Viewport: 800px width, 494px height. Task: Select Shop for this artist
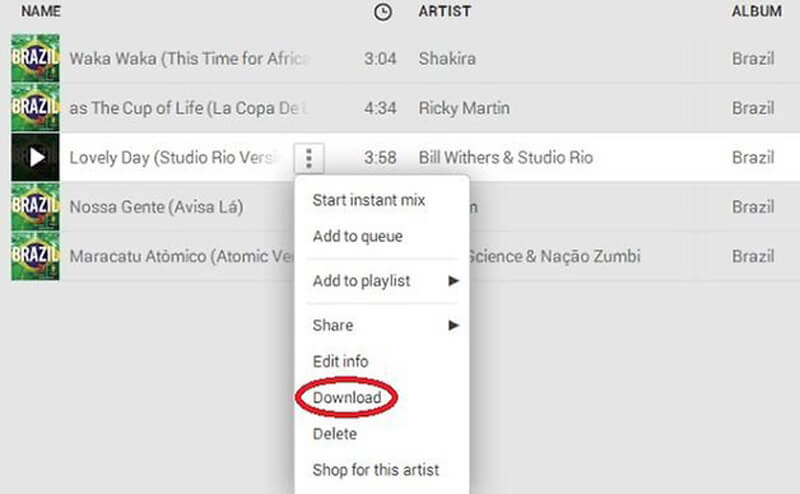point(375,469)
